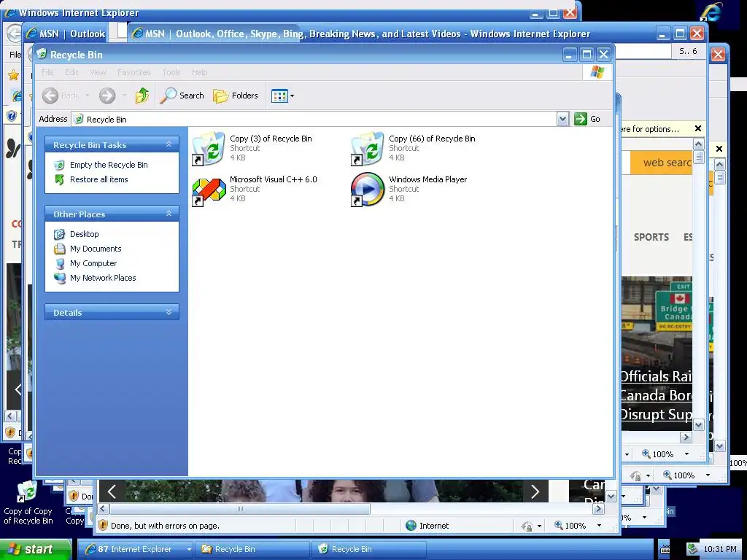Screen dimensions: 747x560
Task: Open the Tools menu
Action: [x=171, y=72]
